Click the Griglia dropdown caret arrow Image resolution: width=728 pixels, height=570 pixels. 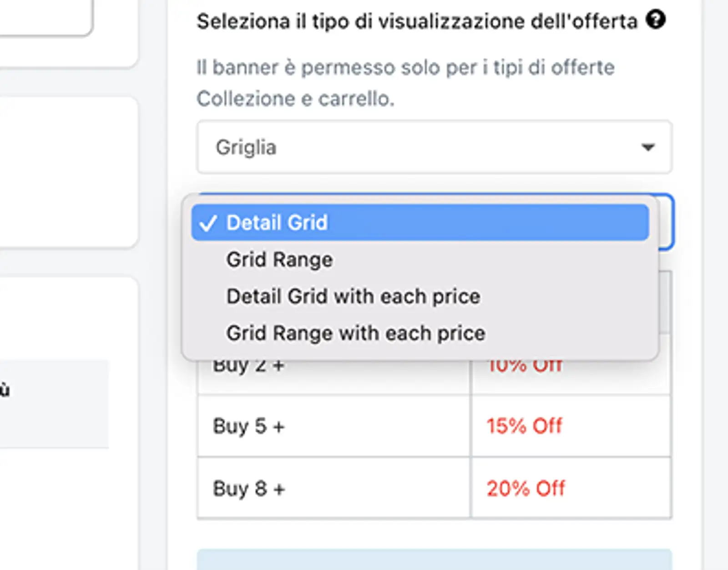point(647,148)
